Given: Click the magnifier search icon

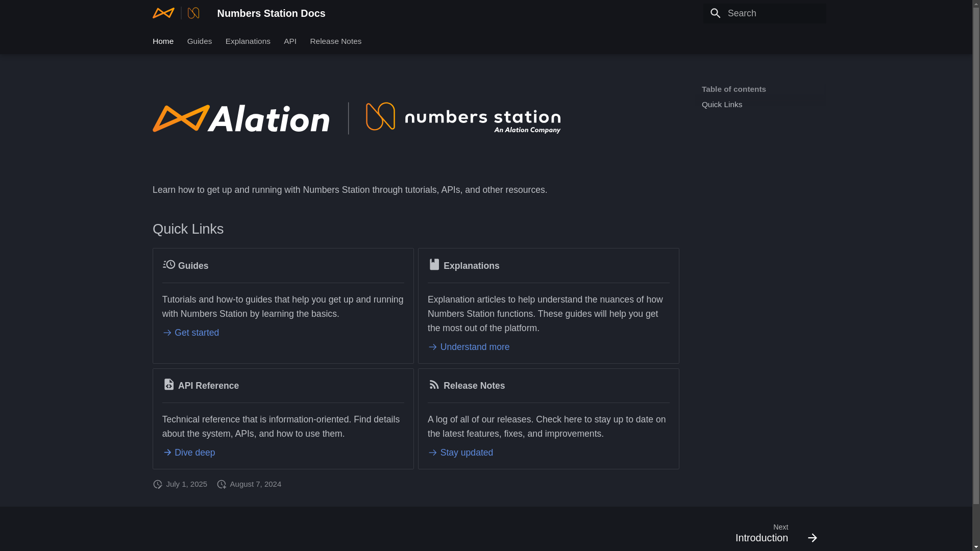Looking at the screenshot, I should (715, 13).
